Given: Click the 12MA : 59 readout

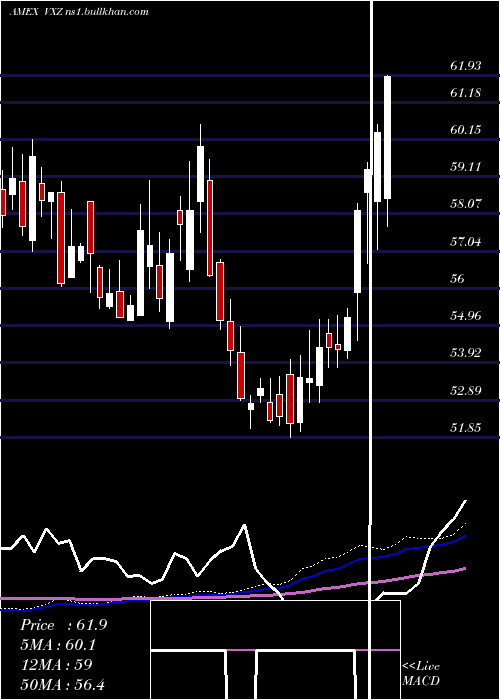Looking at the screenshot, I should click(56, 665).
